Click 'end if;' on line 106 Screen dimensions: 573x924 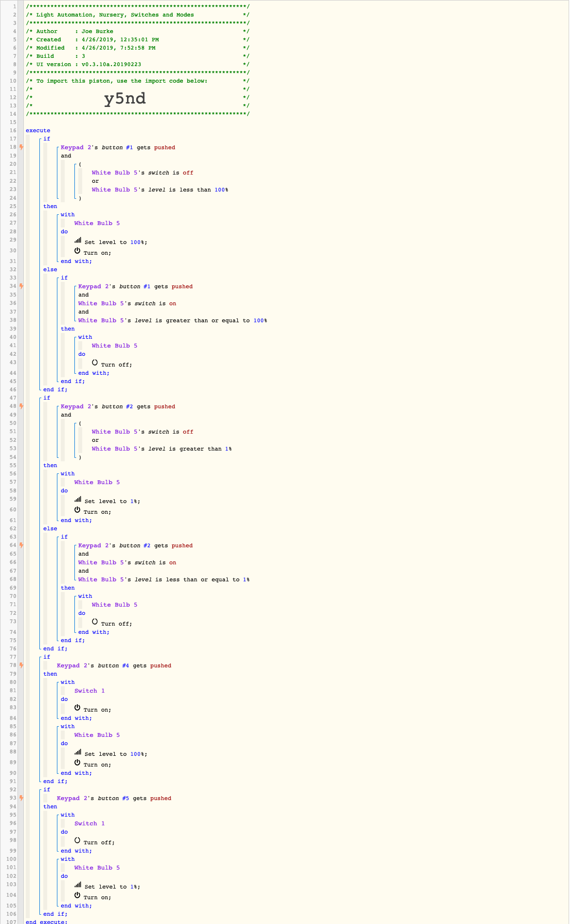point(55,914)
